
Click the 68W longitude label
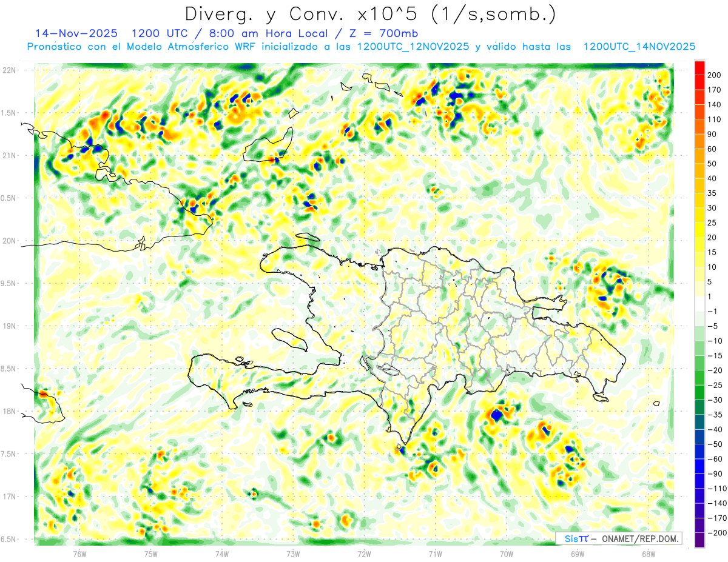click(649, 554)
